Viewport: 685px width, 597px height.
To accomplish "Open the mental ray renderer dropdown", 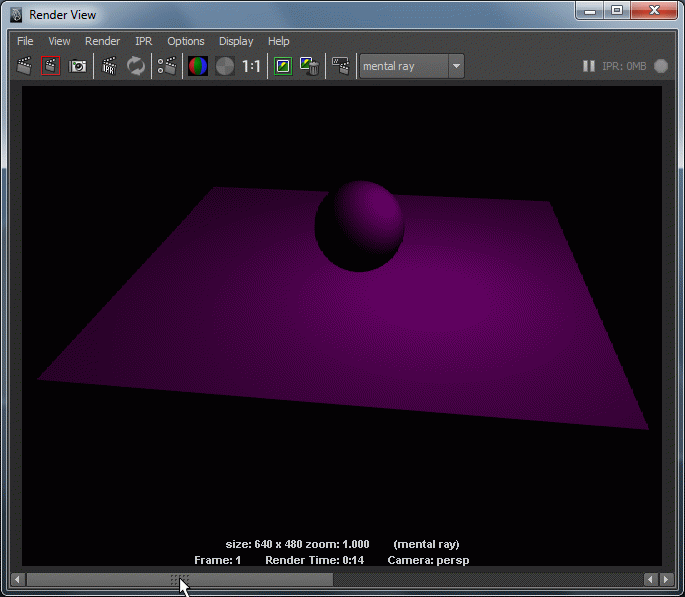I will point(456,67).
